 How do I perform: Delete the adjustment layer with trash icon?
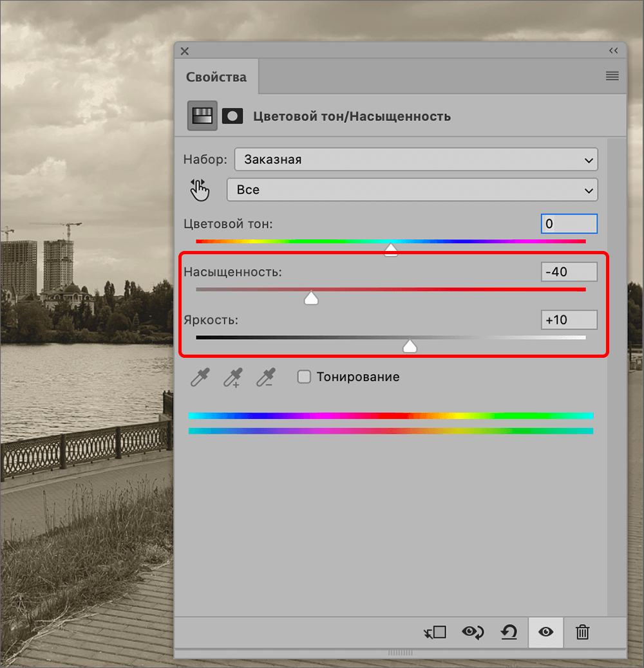pyautogui.click(x=582, y=632)
